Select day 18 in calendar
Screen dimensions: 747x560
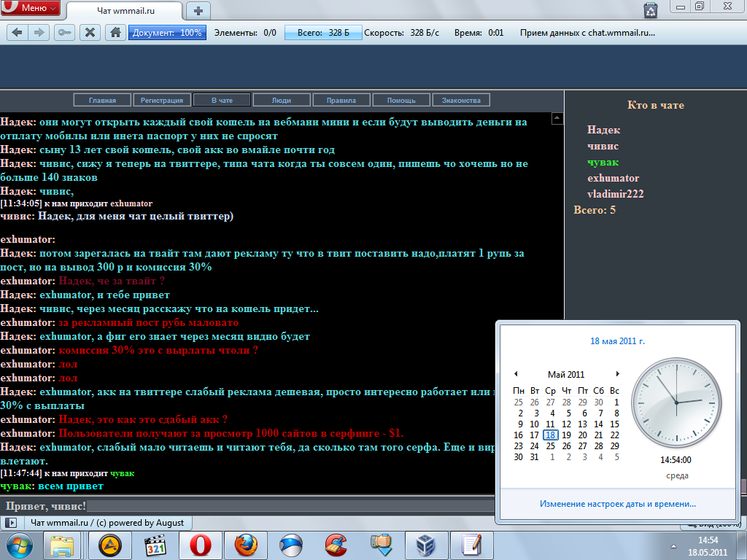coord(550,435)
